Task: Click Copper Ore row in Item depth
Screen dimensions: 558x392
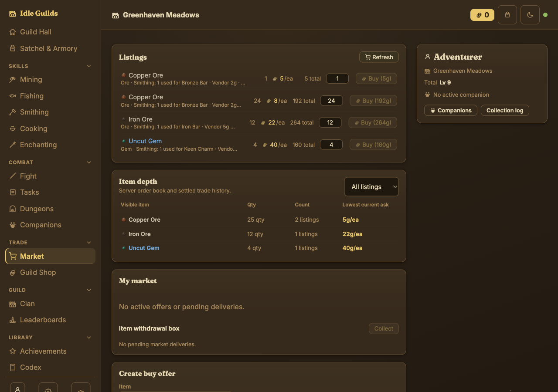Action: click(x=259, y=220)
